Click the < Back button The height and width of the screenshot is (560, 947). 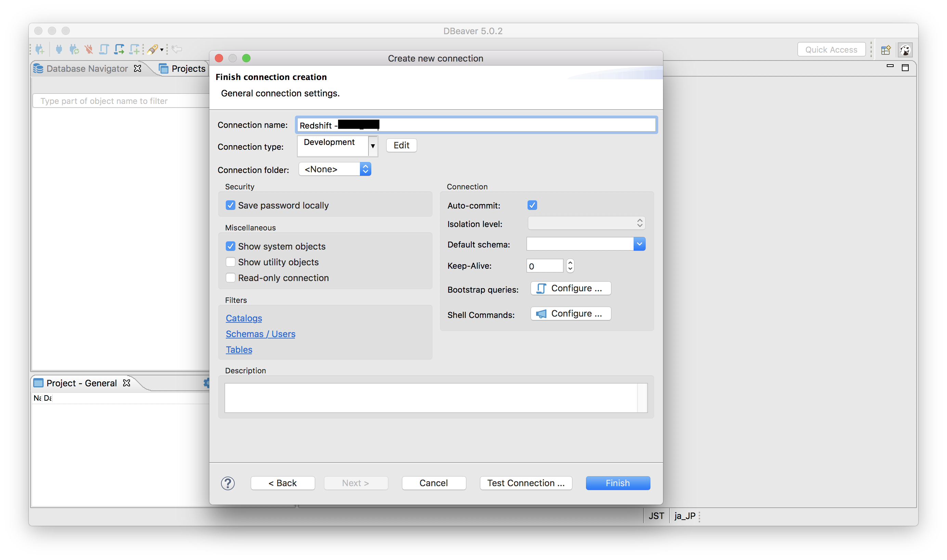(x=283, y=483)
